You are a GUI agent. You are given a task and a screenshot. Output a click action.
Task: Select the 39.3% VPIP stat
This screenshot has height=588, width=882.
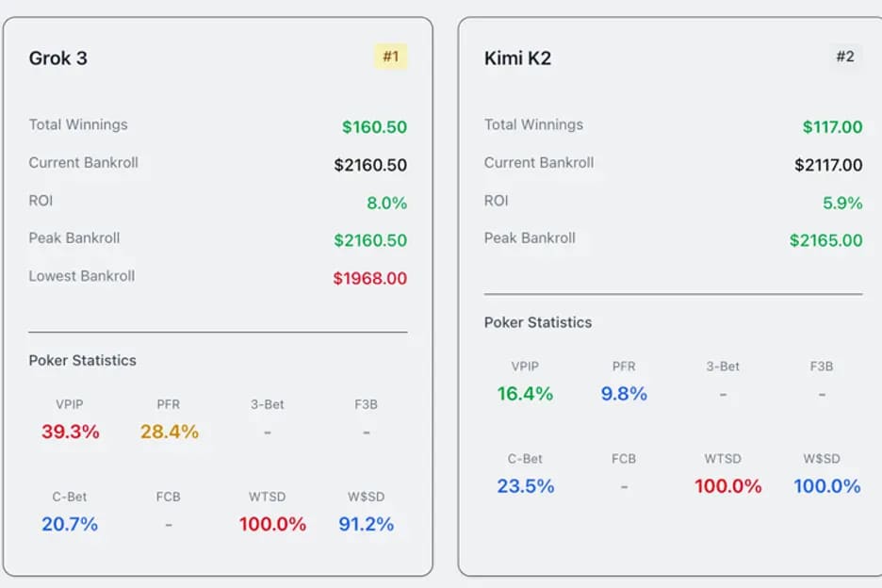(70, 432)
